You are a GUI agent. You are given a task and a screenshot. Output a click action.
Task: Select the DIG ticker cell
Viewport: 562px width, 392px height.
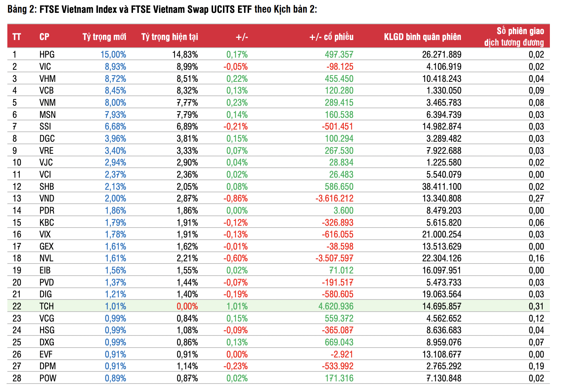point(46,294)
